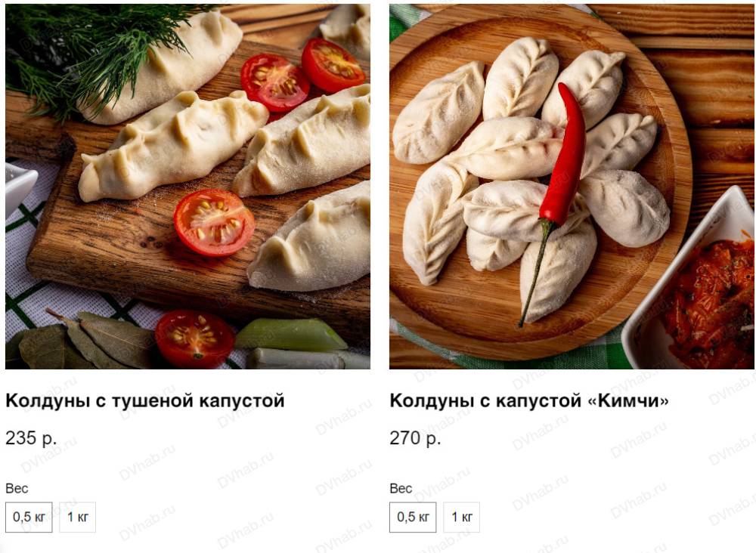Click the kimchi sauce bowl in the right photo
The image size is (756, 553).
(x=694, y=284)
